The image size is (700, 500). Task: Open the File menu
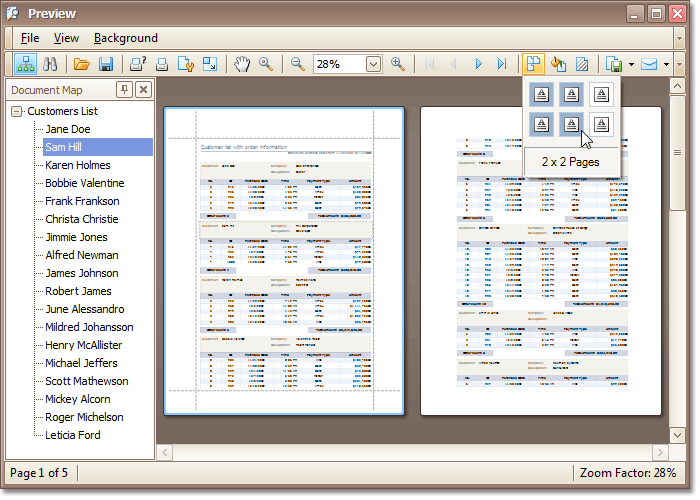click(29, 38)
